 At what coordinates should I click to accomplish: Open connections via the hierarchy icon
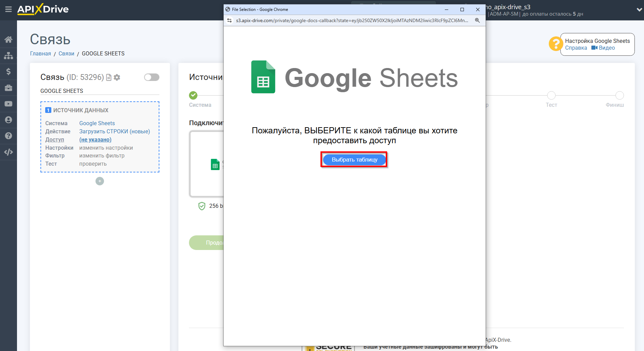click(8, 55)
